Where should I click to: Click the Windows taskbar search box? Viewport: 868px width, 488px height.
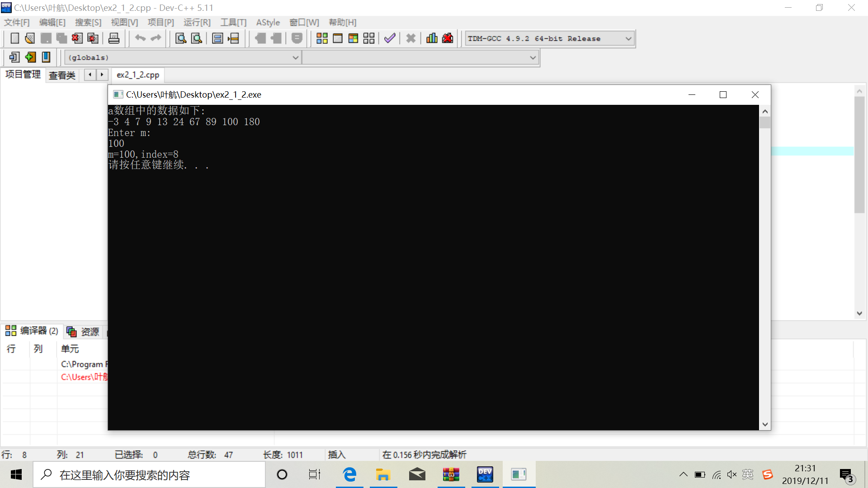pos(149,475)
